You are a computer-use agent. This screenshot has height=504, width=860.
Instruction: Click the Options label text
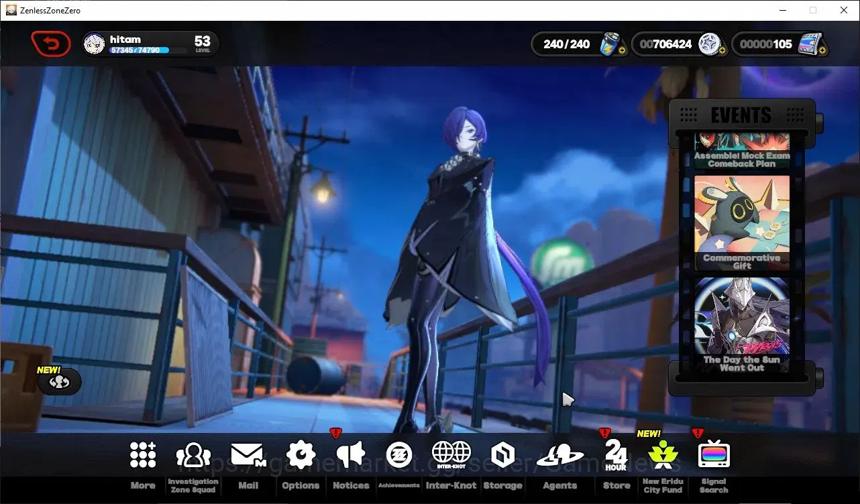301,485
